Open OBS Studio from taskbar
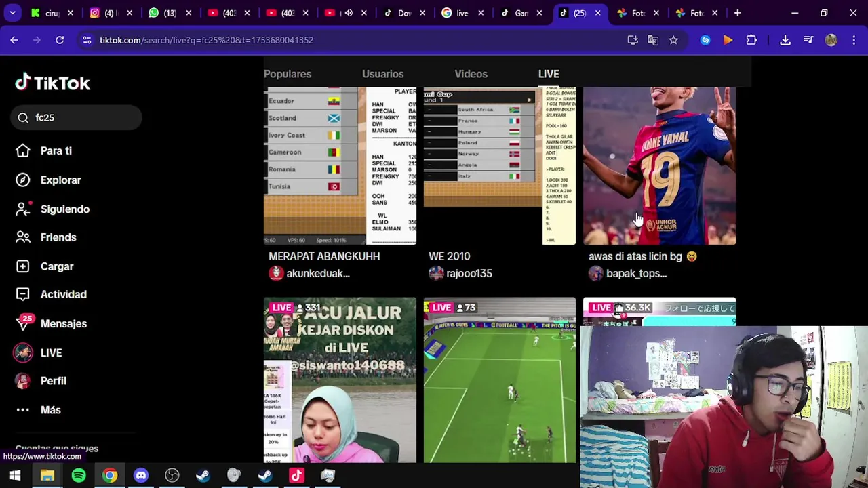Screen dimensions: 868x488 coord(172,476)
